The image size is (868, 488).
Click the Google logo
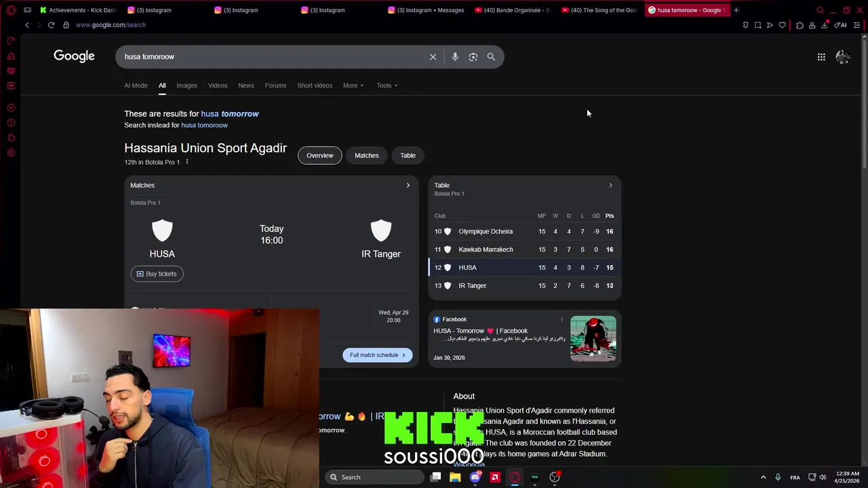click(74, 56)
